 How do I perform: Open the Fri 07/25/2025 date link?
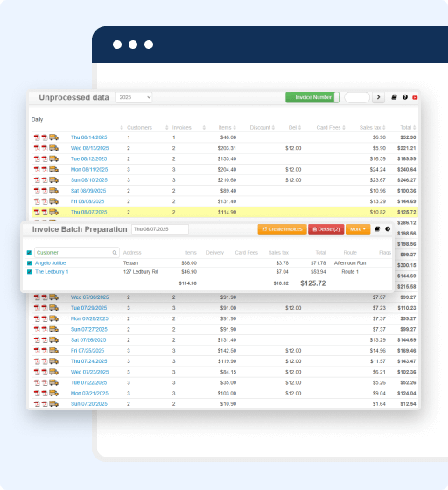(87, 350)
